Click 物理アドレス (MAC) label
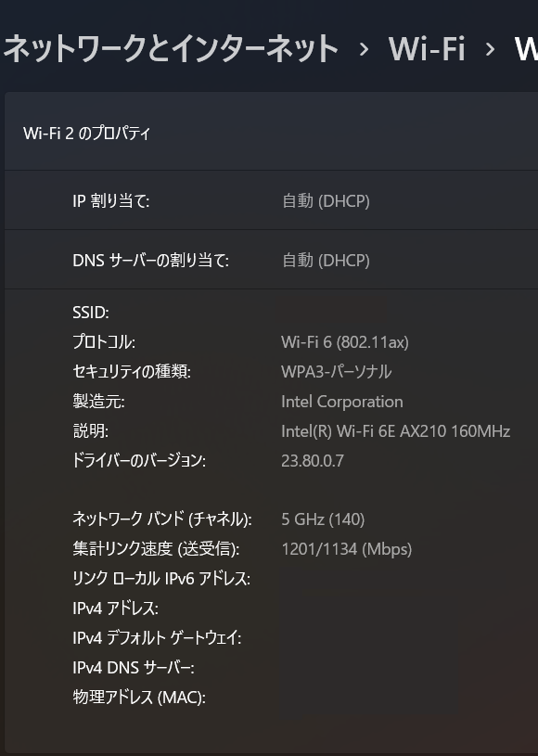The width and height of the screenshot is (538, 756). tap(139, 698)
